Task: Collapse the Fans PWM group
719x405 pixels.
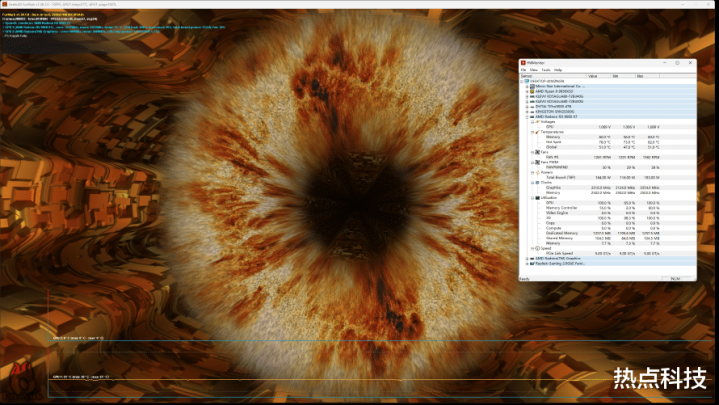Action: [532, 162]
